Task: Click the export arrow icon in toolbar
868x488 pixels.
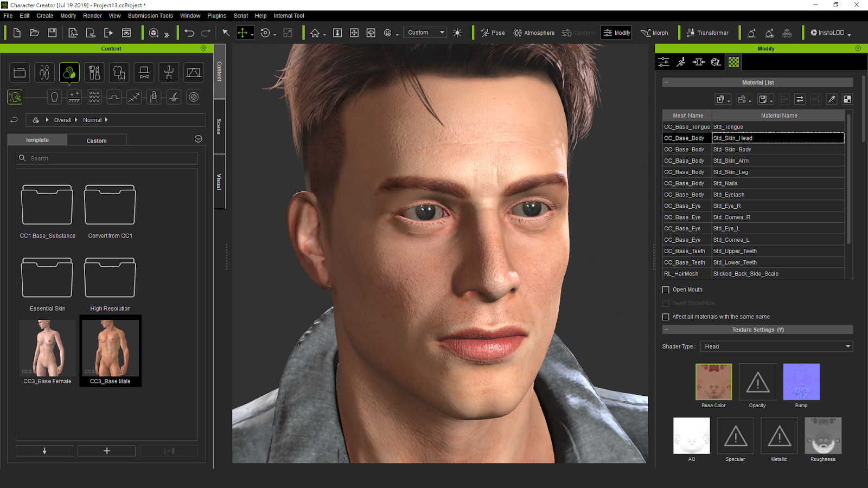Action: (x=108, y=33)
